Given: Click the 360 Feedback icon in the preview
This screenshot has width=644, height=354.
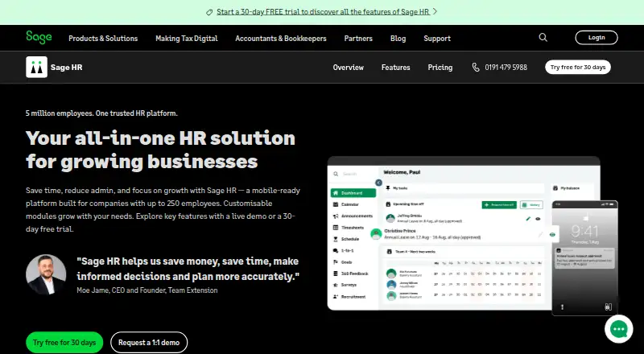Looking at the screenshot, I should [x=336, y=274].
